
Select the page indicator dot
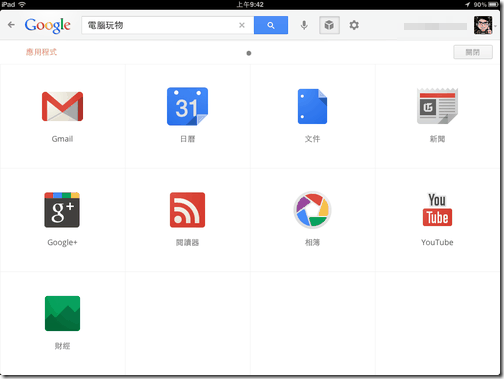pyautogui.click(x=249, y=53)
